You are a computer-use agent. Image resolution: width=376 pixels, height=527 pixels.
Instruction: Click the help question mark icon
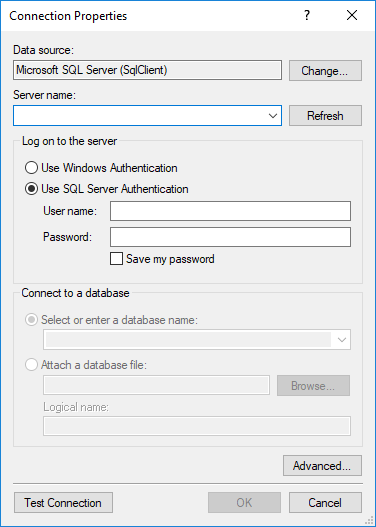click(306, 15)
